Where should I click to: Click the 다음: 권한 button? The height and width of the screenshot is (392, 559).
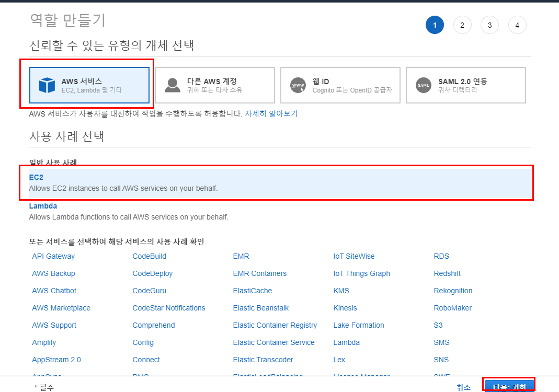click(x=509, y=386)
